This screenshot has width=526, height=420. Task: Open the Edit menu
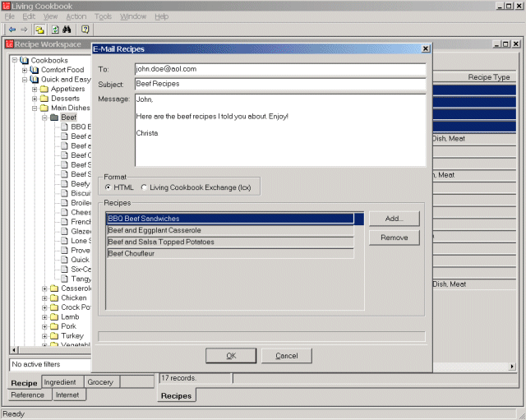(x=29, y=16)
